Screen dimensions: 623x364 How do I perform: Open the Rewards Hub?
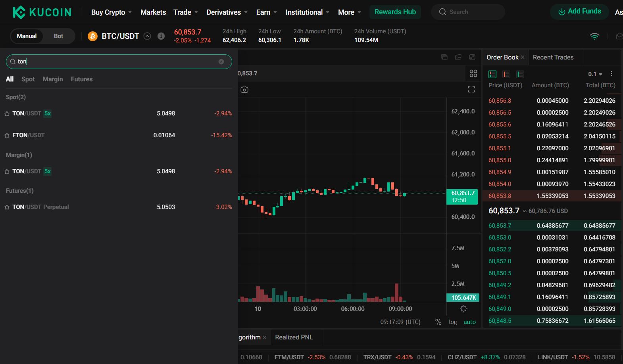click(x=395, y=12)
